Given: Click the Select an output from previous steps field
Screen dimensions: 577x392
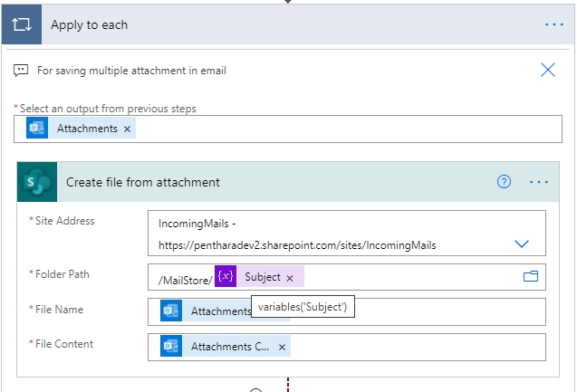Looking at the screenshot, I should tap(288, 129).
